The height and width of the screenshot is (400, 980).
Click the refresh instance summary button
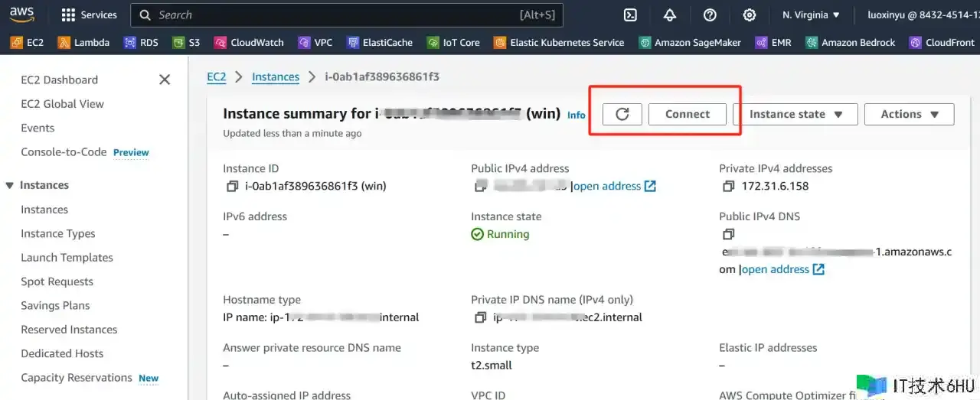tap(622, 114)
